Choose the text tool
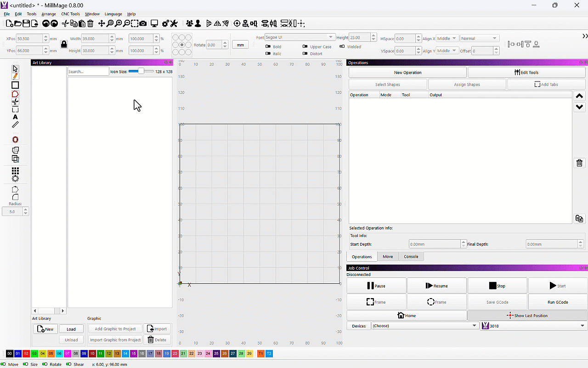Screen dimensions: 588x368 coord(15,117)
